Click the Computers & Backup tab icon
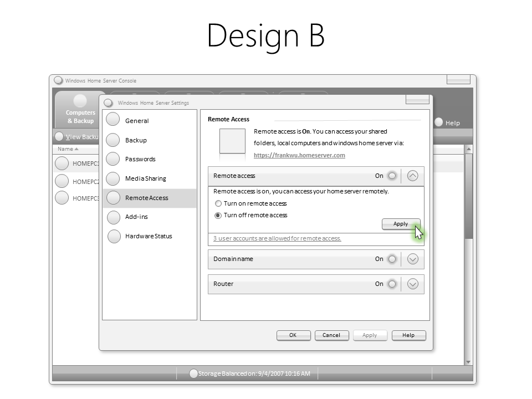The image size is (532, 399). click(x=80, y=101)
